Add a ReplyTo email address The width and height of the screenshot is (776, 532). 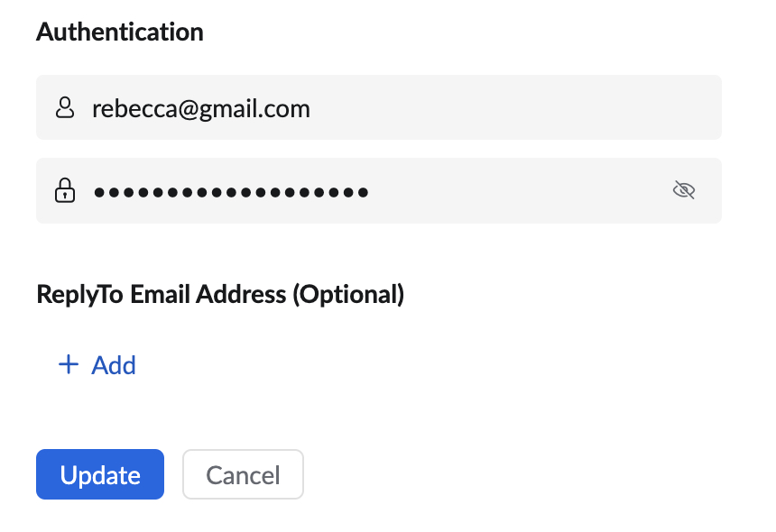[x=97, y=365]
